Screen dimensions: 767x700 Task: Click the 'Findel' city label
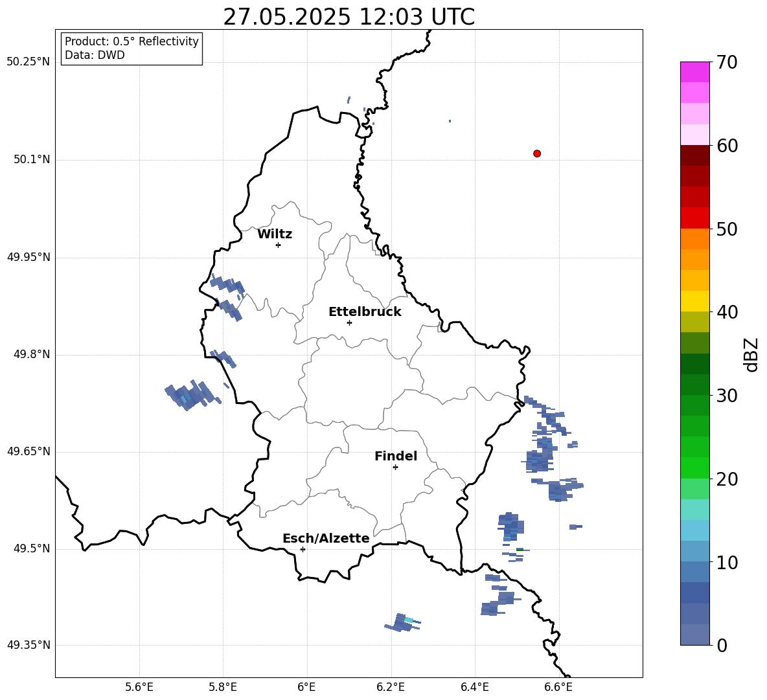tap(396, 456)
